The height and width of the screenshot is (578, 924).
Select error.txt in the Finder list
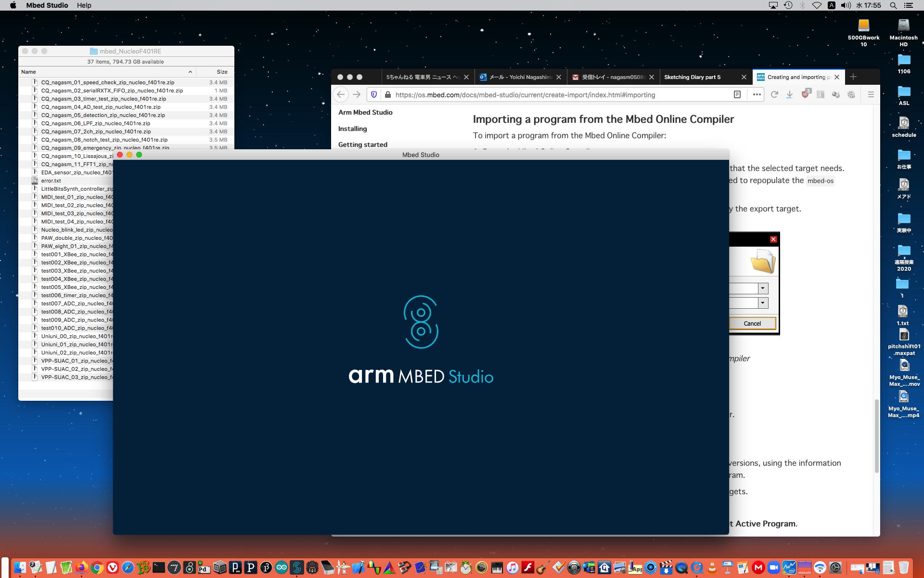click(51, 181)
